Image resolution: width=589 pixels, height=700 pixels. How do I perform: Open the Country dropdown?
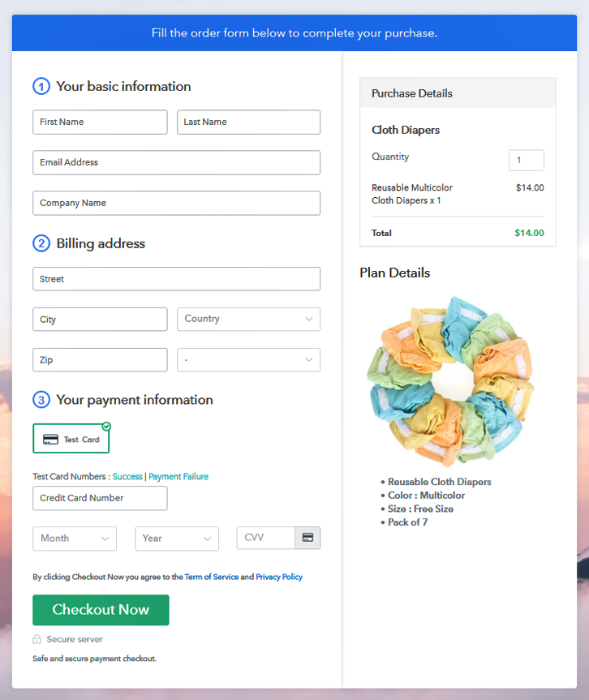(249, 320)
